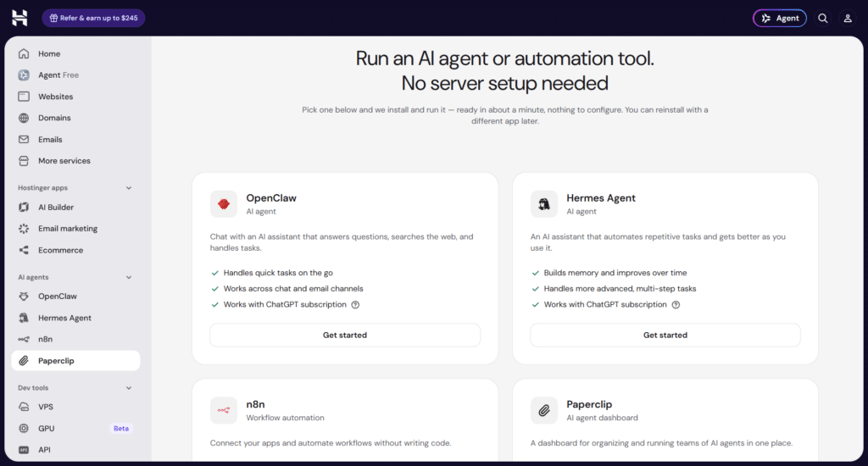Click the n8n card logo
Screen dimensions: 868x466
click(x=224, y=411)
